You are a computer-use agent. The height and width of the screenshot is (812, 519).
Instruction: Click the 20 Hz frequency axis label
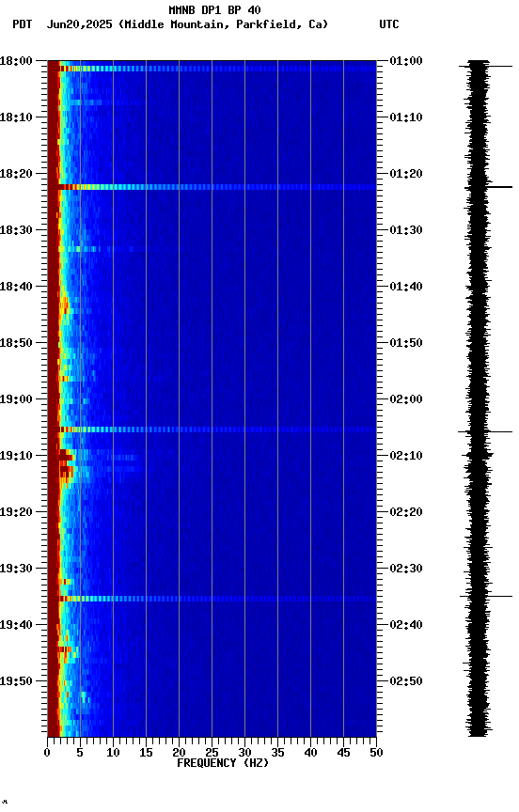(x=179, y=753)
